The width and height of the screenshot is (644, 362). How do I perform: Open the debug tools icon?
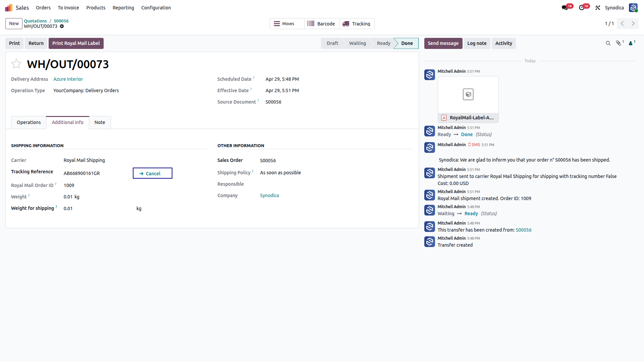tap(598, 8)
